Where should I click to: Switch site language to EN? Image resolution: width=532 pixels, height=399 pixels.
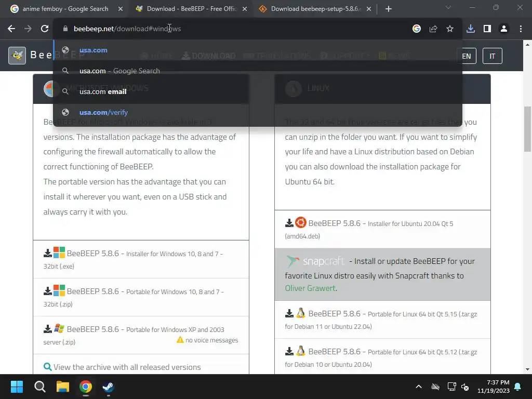[x=467, y=56]
